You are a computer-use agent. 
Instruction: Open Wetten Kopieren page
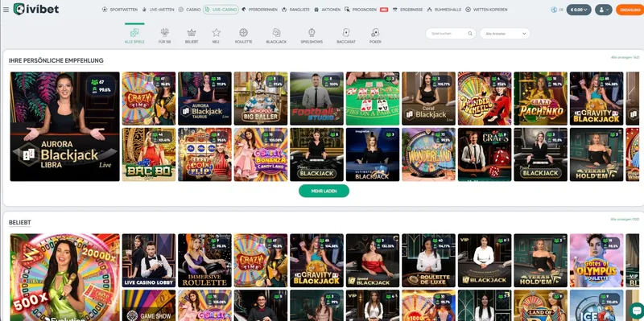point(486,10)
